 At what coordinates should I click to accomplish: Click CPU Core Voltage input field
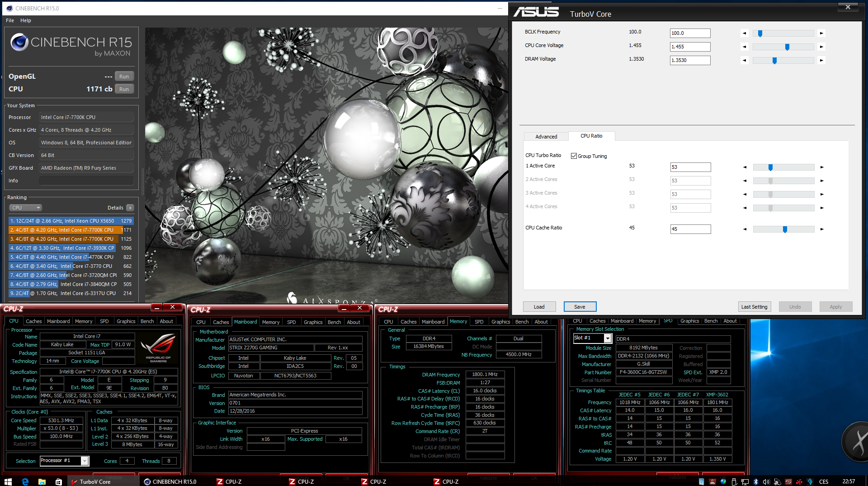(x=690, y=47)
